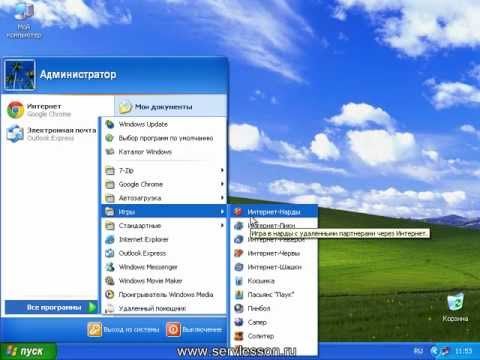
Task: Launch Windows Messenger
Action: 164,267
